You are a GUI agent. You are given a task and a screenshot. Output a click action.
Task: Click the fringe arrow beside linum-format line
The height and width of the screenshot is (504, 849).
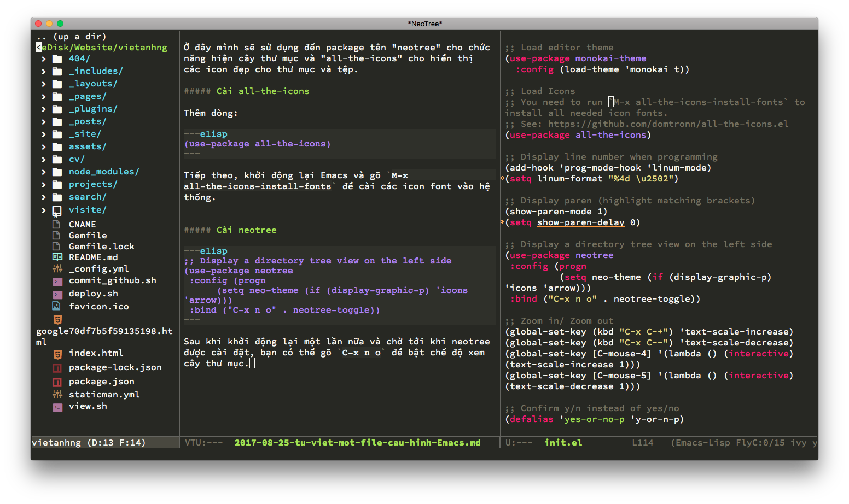(x=502, y=178)
